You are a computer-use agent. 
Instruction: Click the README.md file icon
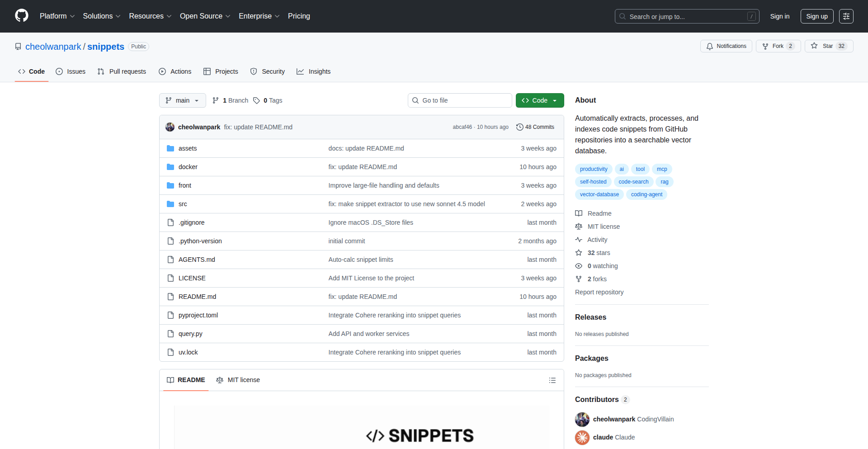170,297
